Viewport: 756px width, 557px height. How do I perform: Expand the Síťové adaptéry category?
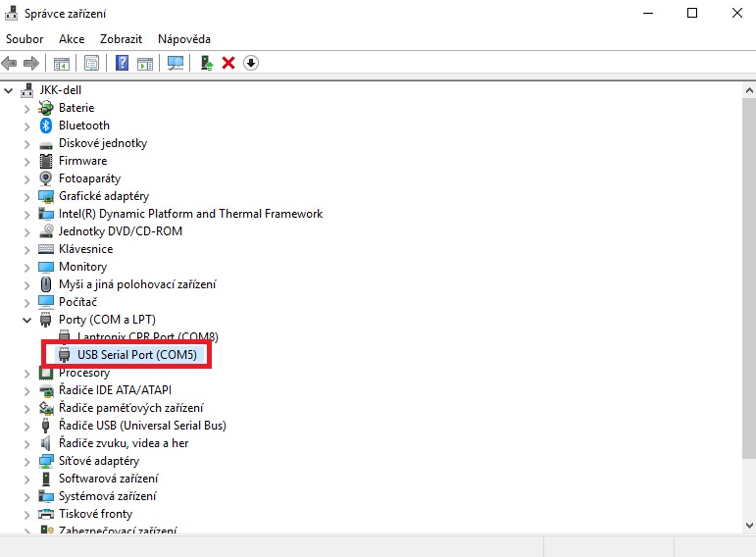(27, 461)
